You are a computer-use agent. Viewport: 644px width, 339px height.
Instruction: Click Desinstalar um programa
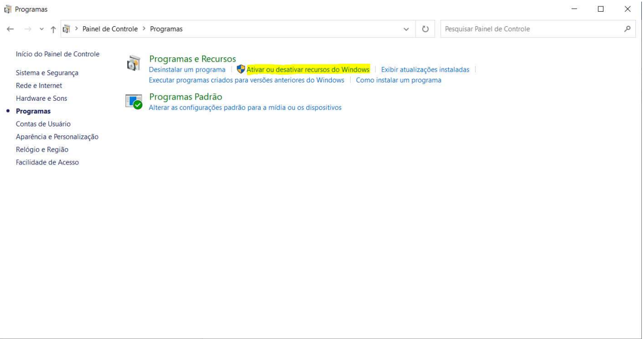pyautogui.click(x=187, y=70)
